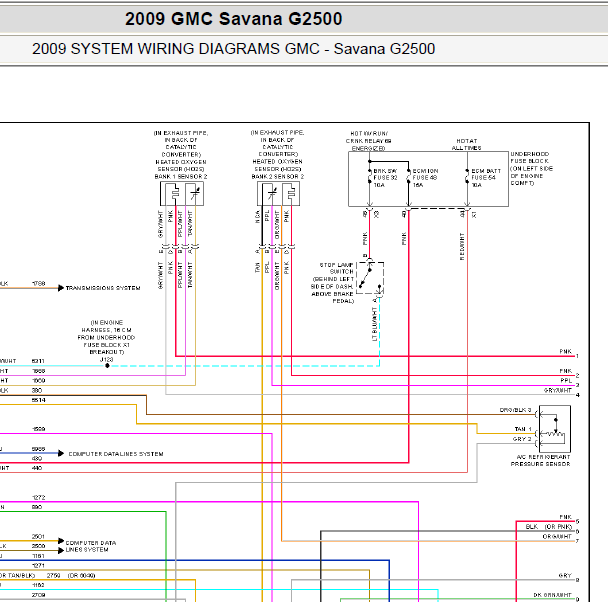Click the 'GRY' label at connection 8
The image size is (608, 602).
click(x=565, y=576)
